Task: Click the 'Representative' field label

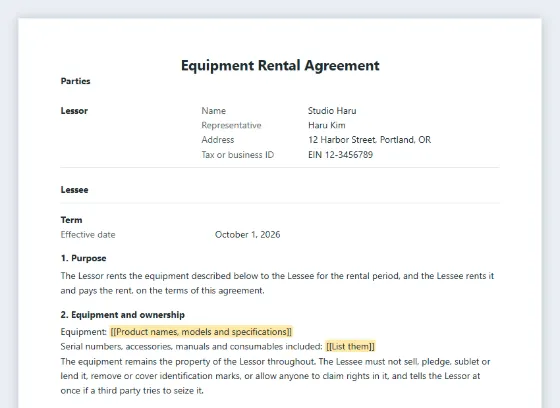Action: tap(231, 125)
